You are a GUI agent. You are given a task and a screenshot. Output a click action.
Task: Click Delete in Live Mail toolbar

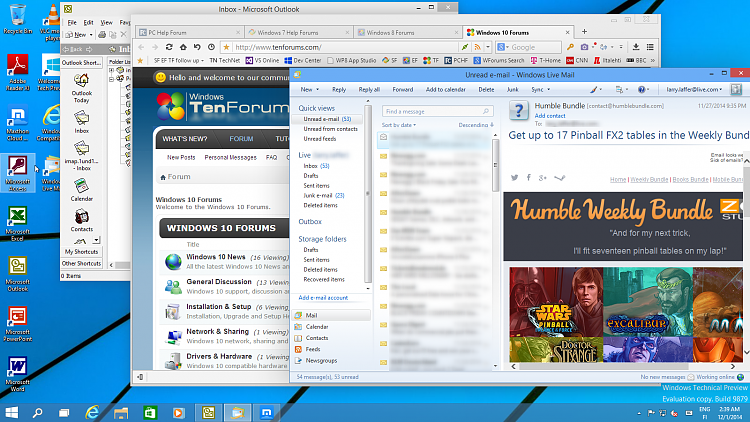click(x=486, y=89)
